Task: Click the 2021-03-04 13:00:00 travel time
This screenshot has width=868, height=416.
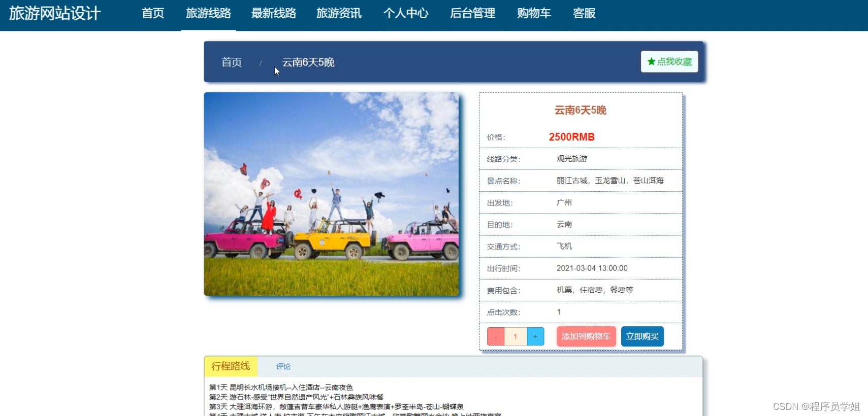Action: pos(592,268)
